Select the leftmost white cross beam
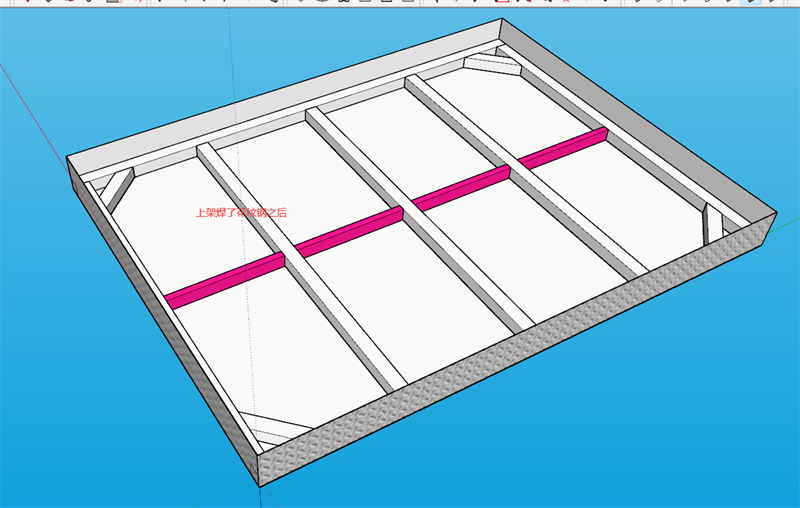This screenshot has width=800, height=508. [x=300, y=270]
